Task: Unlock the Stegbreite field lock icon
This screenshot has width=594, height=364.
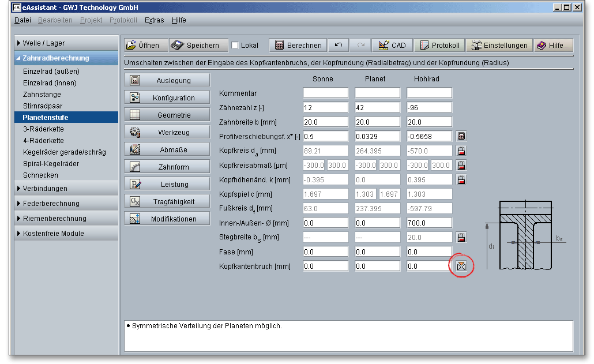Action: (461, 237)
